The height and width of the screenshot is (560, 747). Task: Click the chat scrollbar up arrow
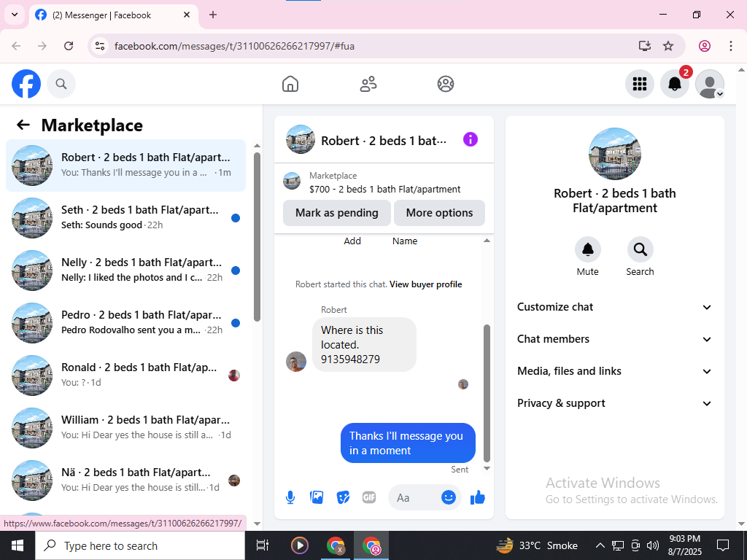pyautogui.click(x=487, y=241)
